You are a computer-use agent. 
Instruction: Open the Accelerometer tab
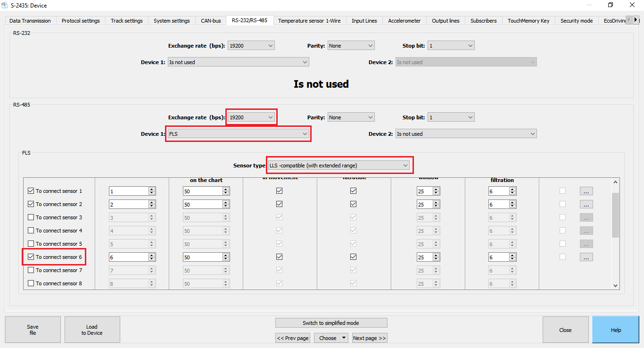404,21
